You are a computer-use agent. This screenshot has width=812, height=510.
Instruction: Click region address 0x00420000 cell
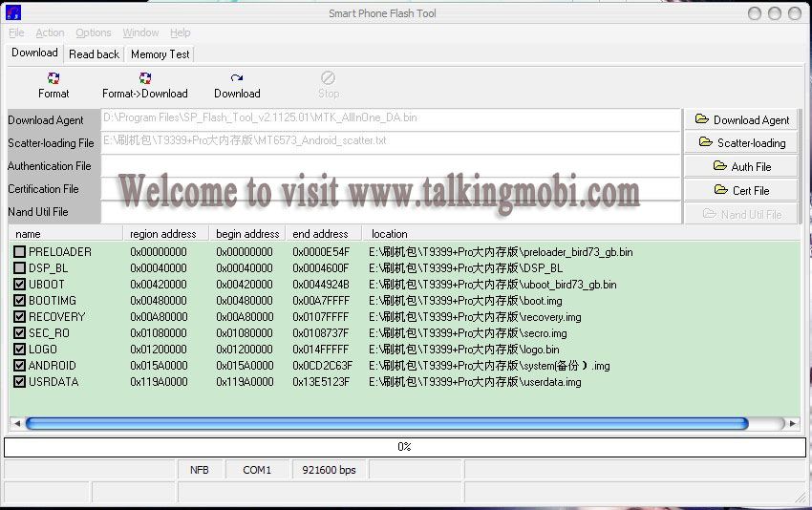(x=159, y=285)
